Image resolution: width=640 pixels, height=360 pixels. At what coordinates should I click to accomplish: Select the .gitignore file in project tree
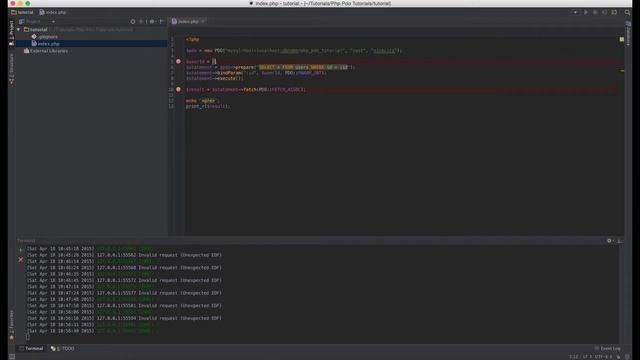[x=45, y=37]
